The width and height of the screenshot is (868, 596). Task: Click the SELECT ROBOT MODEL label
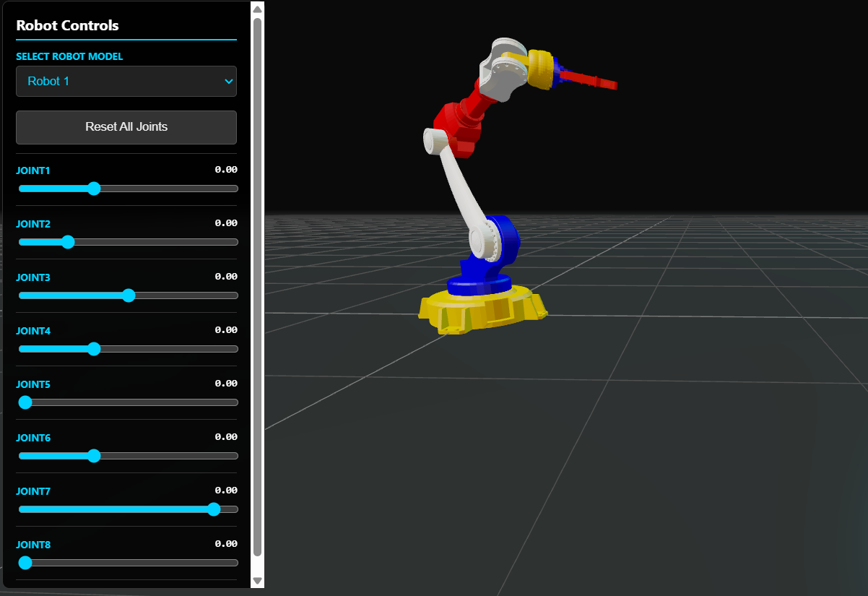(x=69, y=56)
